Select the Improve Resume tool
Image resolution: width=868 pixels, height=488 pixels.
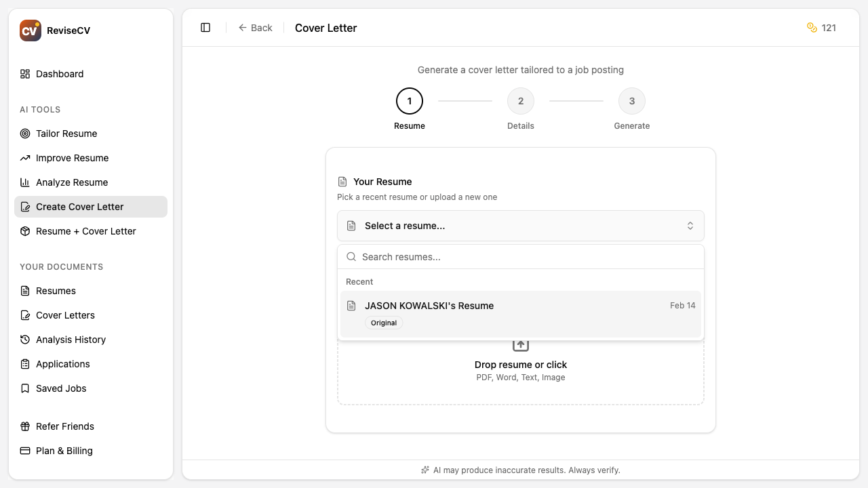(72, 158)
